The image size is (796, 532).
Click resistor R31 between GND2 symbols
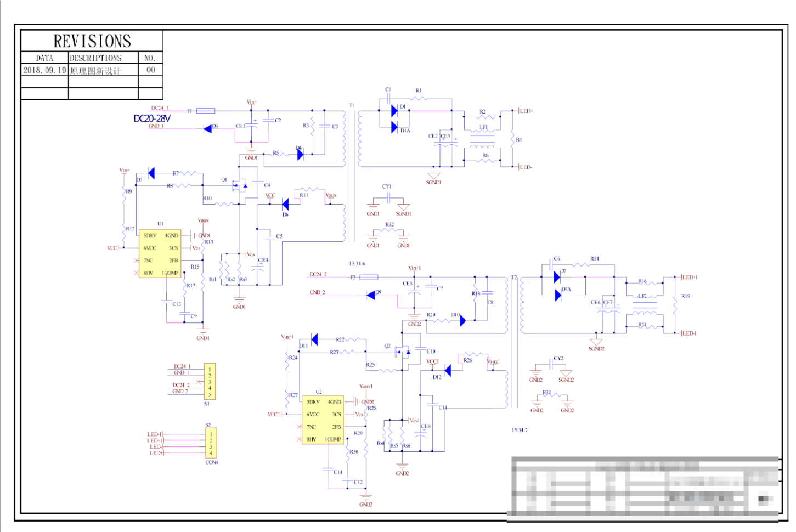[552, 395]
